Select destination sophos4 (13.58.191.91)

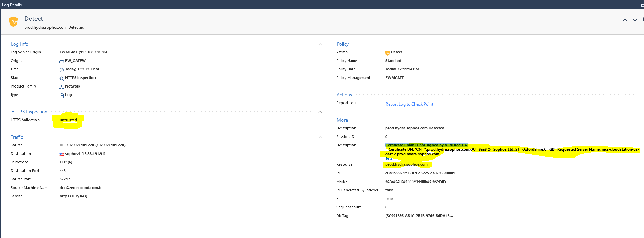point(85,154)
